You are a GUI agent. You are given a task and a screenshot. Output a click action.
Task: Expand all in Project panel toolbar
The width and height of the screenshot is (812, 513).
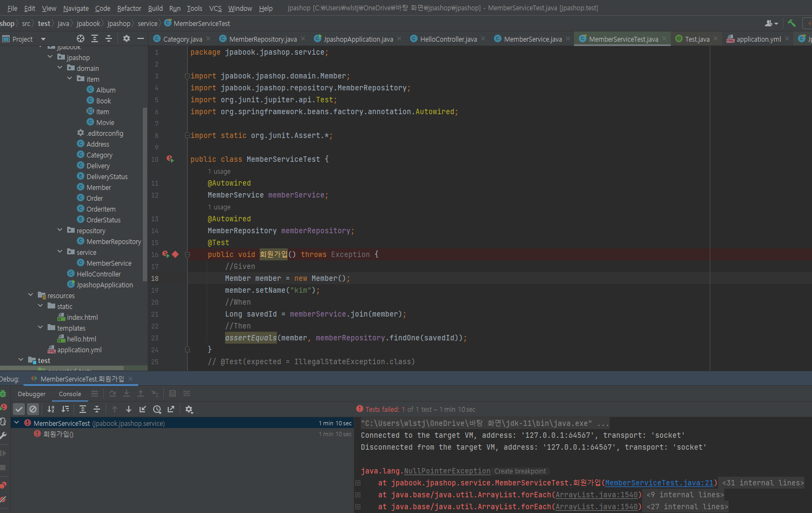[x=95, y=38]
